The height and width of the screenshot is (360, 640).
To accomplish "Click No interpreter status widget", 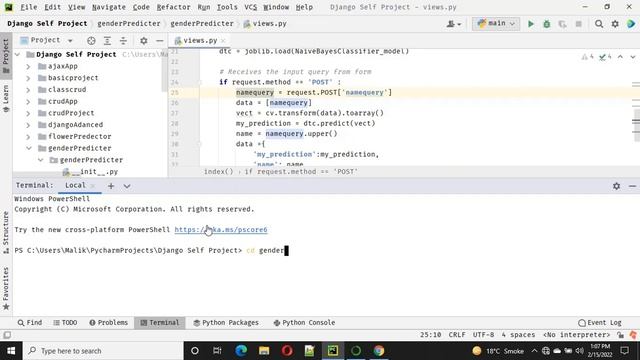I will pos(576,335).
